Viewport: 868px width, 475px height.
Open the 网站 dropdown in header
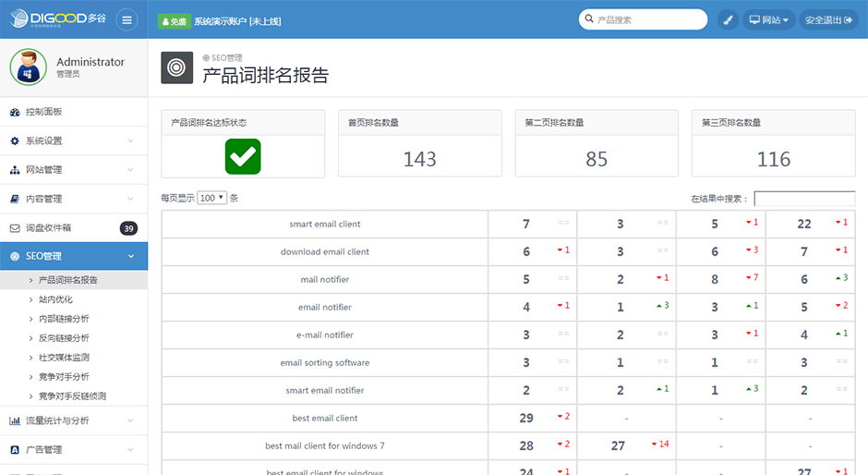pyautogui.click(x=768, y=19)
